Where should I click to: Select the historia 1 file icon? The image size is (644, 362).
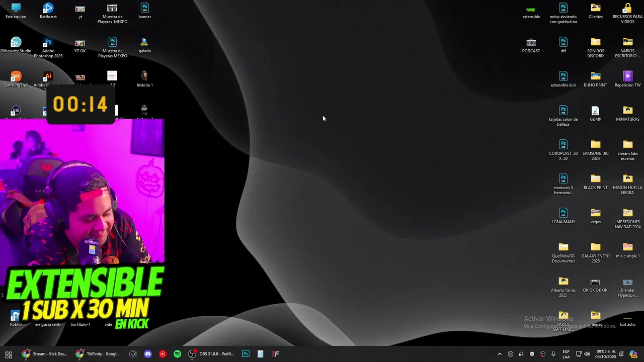pos(145,79)
